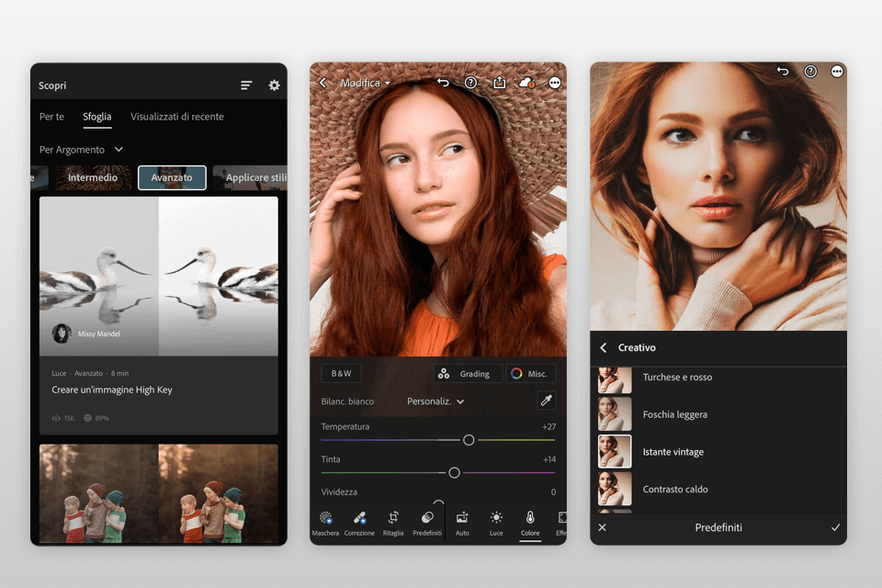Viewport: 882px width, 588px height.
Task: Open color Misc. mixer button
Action: 531,374
